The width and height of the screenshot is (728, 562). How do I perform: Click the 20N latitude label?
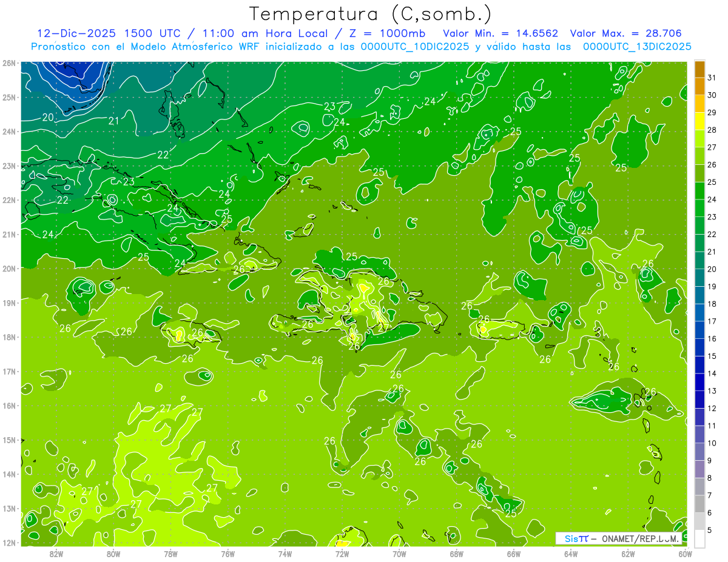click(9, 269)
